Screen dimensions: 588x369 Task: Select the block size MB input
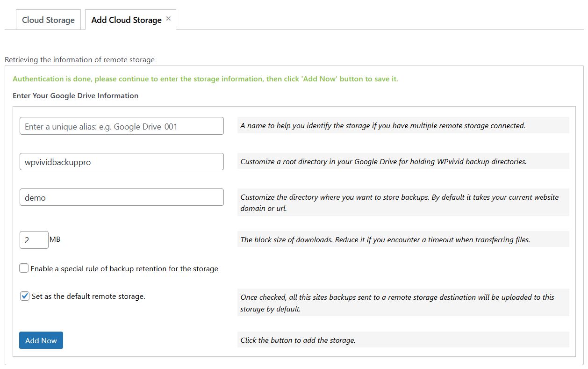tap(34, 240)
